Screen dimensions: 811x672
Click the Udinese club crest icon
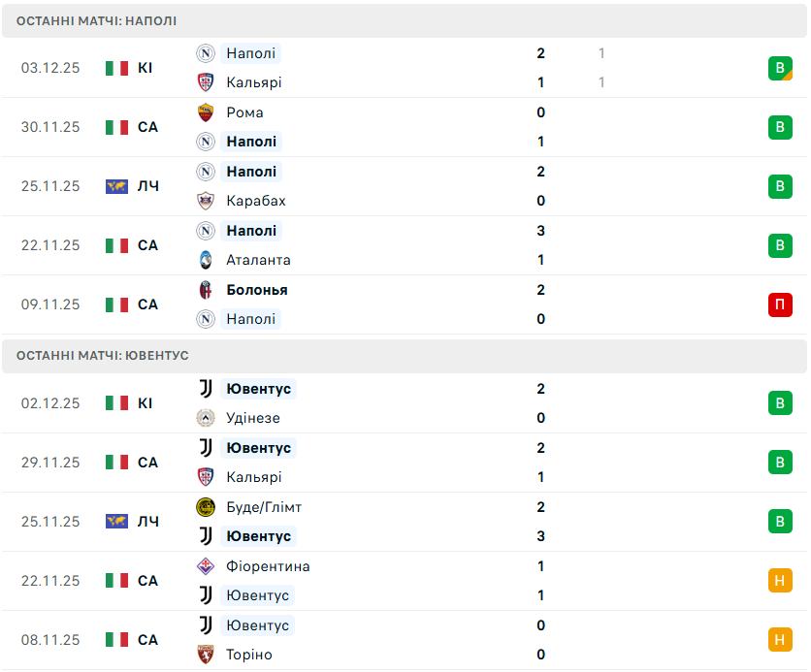coord(206,418)
